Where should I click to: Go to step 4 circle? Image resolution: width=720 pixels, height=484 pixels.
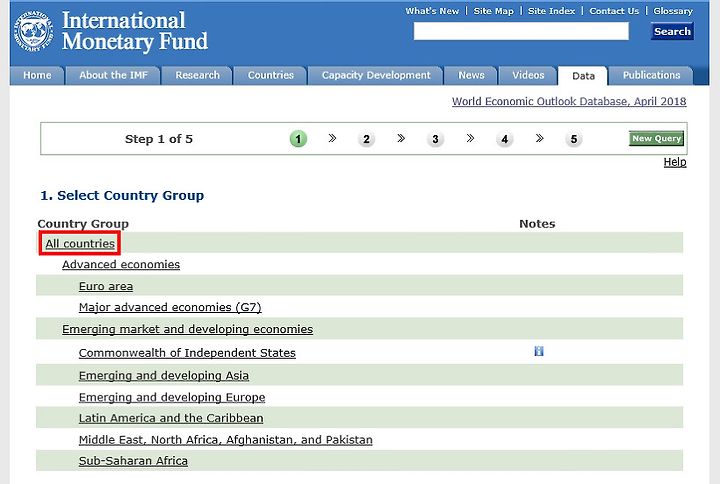click(505, 139)
